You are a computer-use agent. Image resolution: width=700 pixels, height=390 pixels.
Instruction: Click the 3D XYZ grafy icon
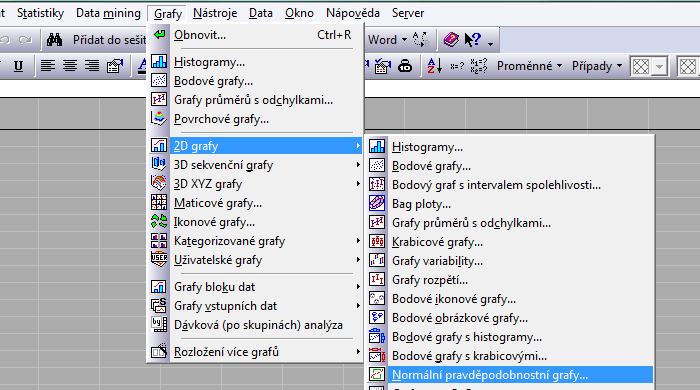click(x=159, y=183)
